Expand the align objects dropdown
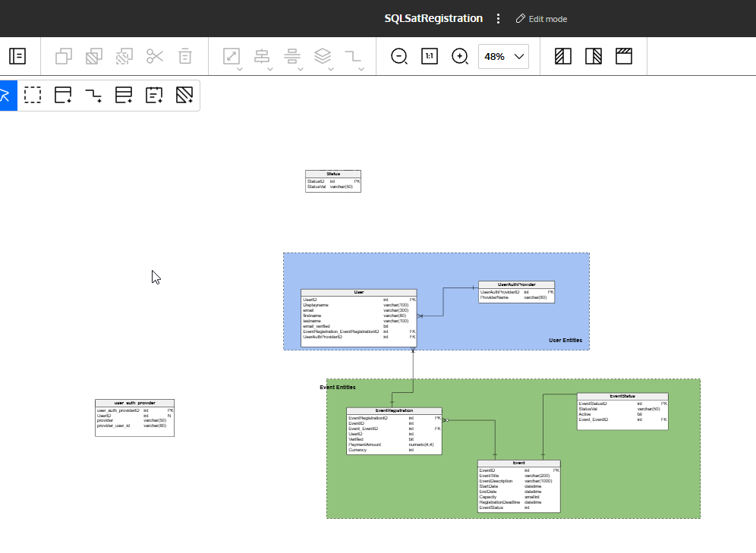This screenshot has height=553, width=756. click(x=263, y=56)
